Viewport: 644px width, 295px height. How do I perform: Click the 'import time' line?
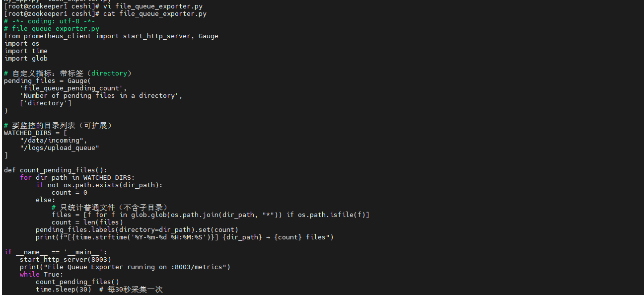[26, 51]
